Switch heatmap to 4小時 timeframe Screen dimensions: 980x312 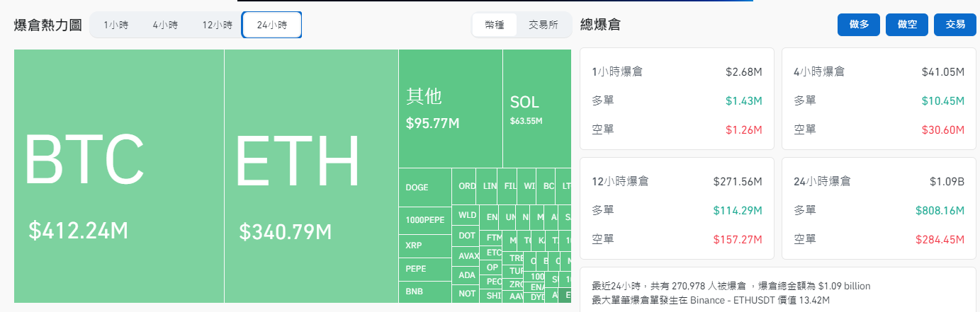(x=165, y=25)
